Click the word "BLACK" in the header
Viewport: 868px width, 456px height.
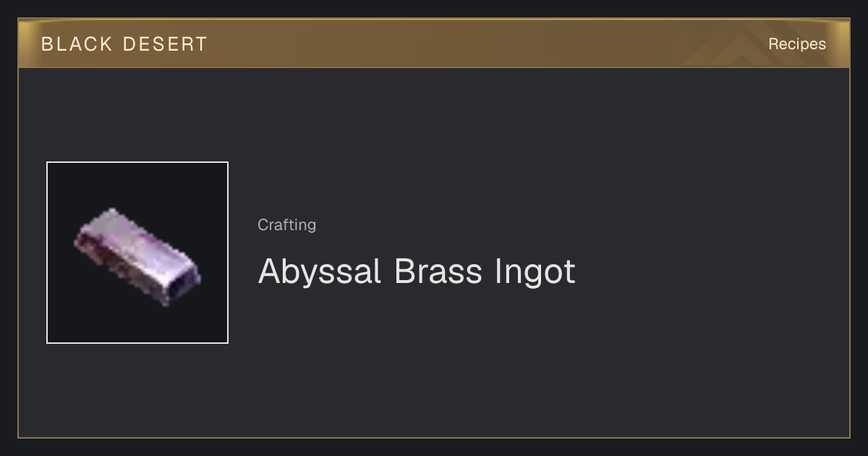[77, 44]
